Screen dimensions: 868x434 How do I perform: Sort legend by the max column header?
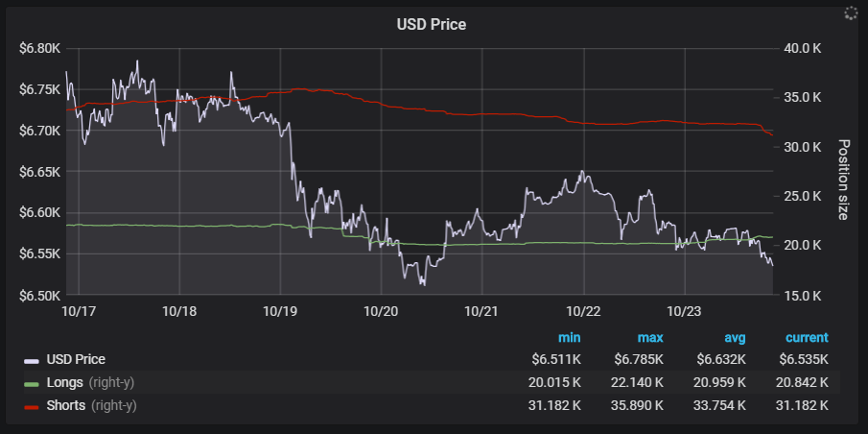(649, 338)
